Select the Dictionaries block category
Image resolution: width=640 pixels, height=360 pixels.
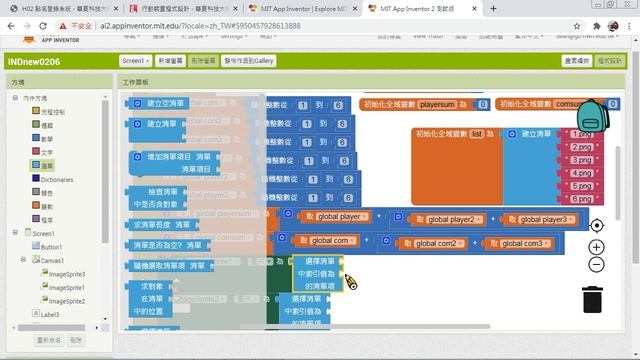(53, 179)
